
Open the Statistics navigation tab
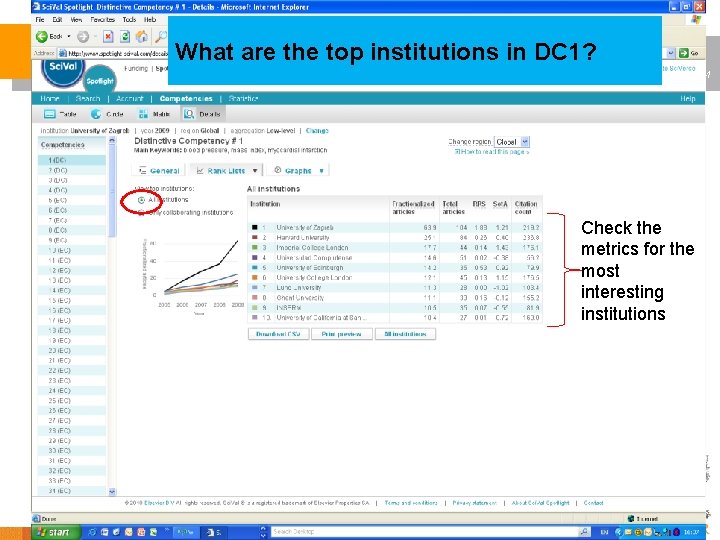coord(243,98)
